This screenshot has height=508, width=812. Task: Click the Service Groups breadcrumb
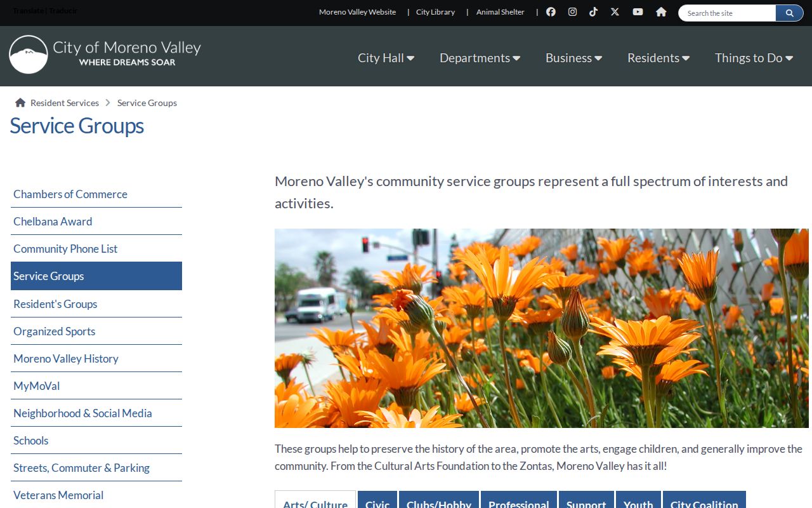[147, 103]
